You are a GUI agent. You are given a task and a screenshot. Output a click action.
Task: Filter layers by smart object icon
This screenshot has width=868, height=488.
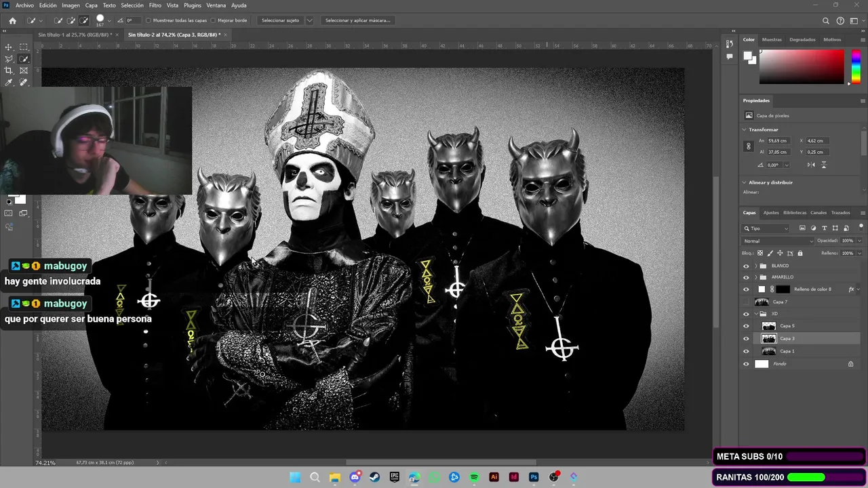[846, 228]
